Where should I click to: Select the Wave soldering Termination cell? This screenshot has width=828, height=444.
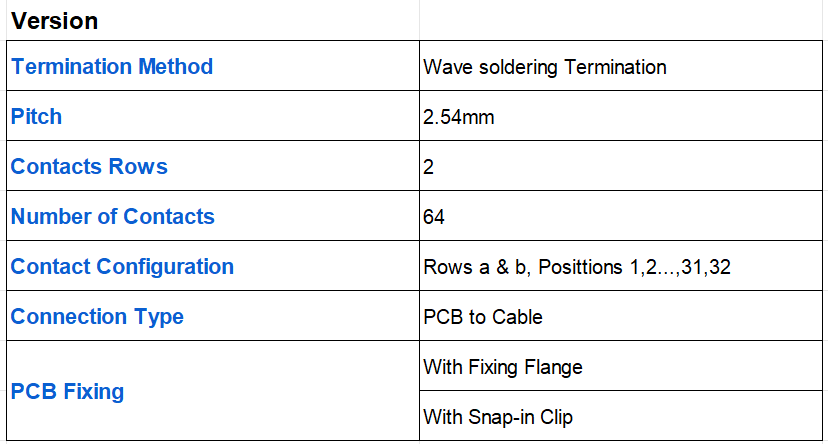point(621,65)
